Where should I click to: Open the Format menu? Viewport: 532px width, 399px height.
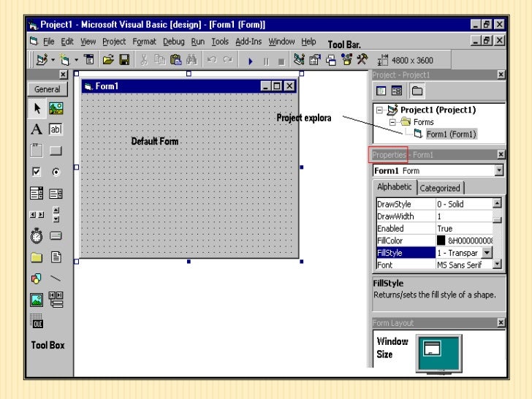pyautogui.click(x=144, y=42)
